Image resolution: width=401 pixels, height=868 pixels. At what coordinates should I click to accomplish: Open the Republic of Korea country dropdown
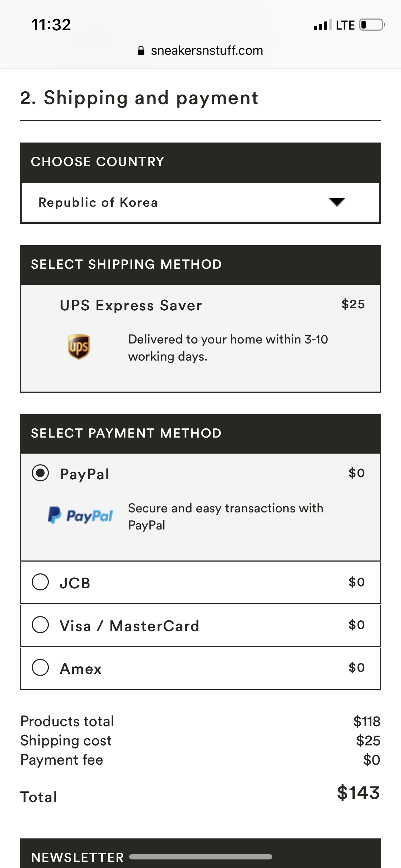tap(200, 202)
